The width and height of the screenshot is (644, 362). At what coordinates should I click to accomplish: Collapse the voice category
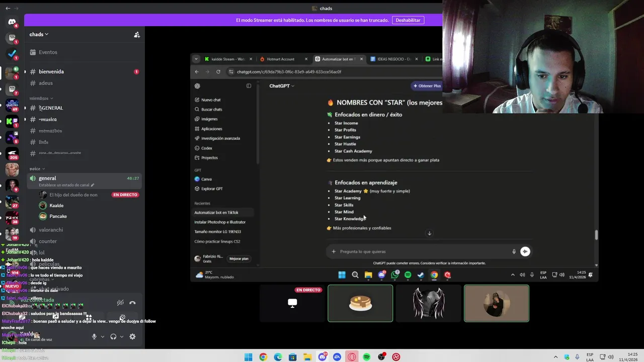click(37, 169)
